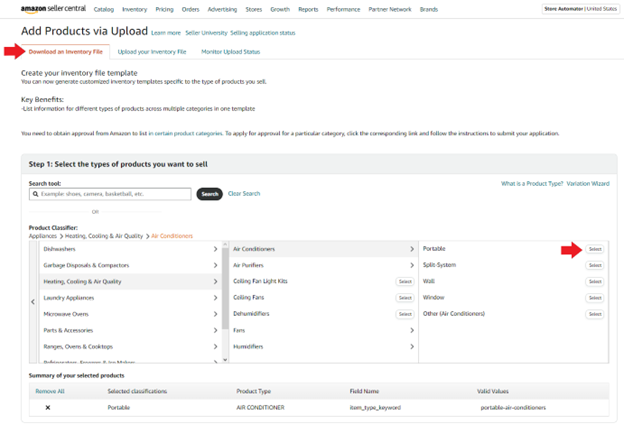Screen dimensions: 624x424
Task: Expand Garbage Disposals & Compactors category
Action: pos(129,265)
